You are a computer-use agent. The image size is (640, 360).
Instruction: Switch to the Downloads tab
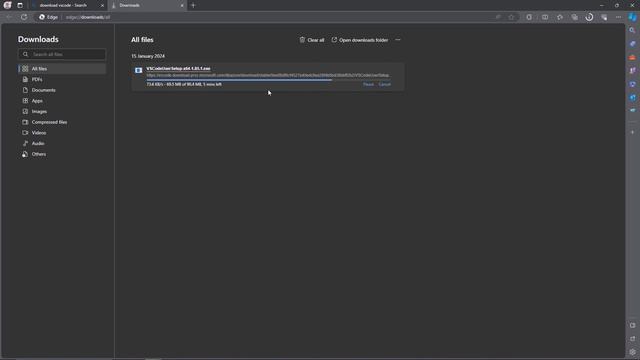pyautogui.click(x=145, y=5)
